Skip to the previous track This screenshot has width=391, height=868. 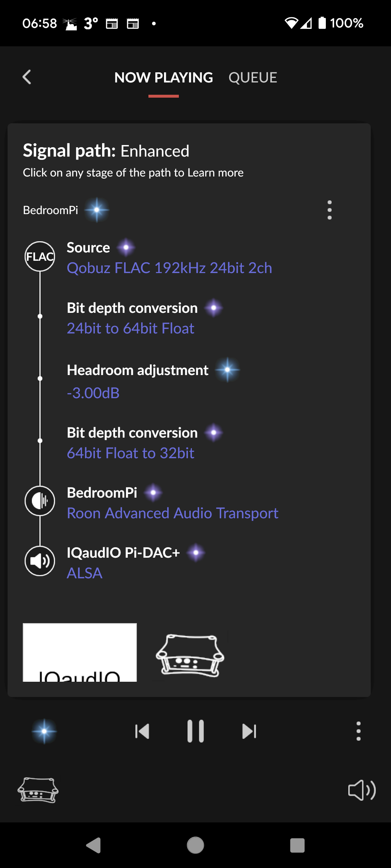[142, 731]
